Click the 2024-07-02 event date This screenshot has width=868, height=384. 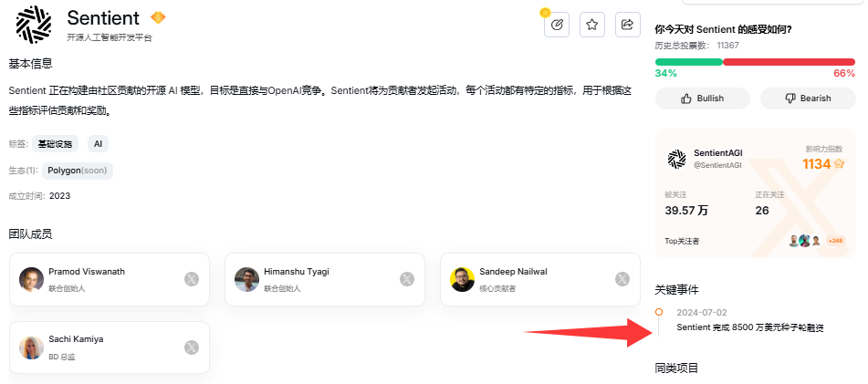tap(701, 313)
